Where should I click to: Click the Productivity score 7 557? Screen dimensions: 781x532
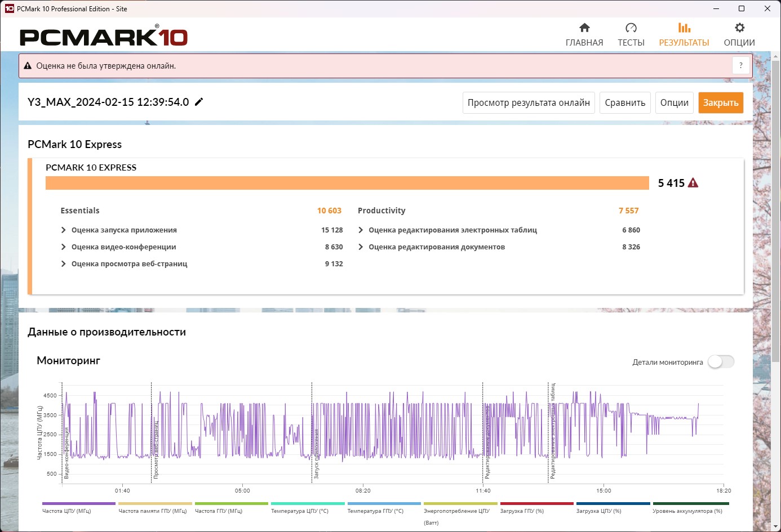tap(629, 211)
